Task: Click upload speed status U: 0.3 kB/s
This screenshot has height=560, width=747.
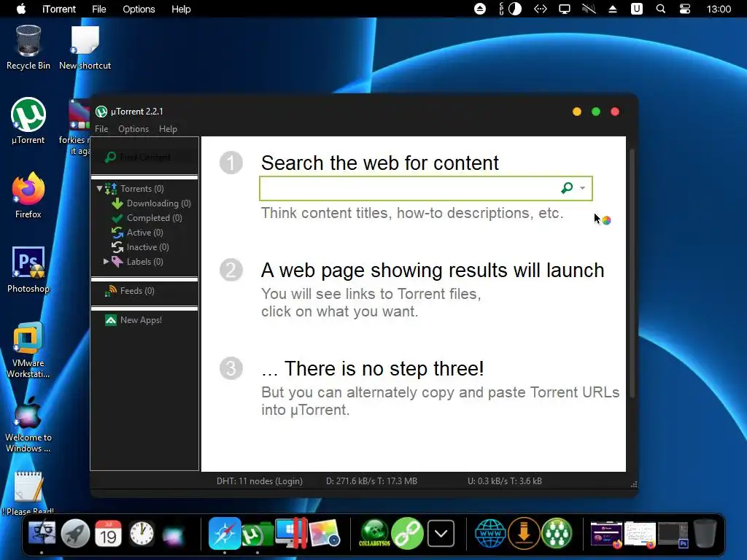Action: tap(505, 481)
